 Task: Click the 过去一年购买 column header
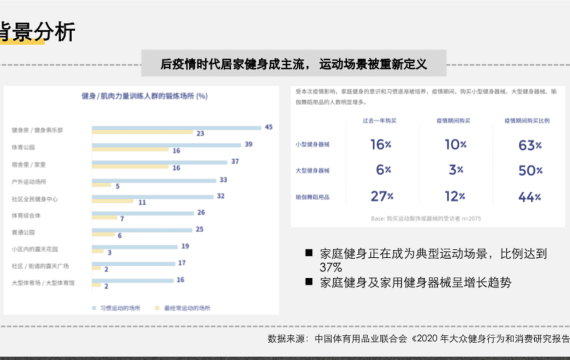click(x=380, y=121)
